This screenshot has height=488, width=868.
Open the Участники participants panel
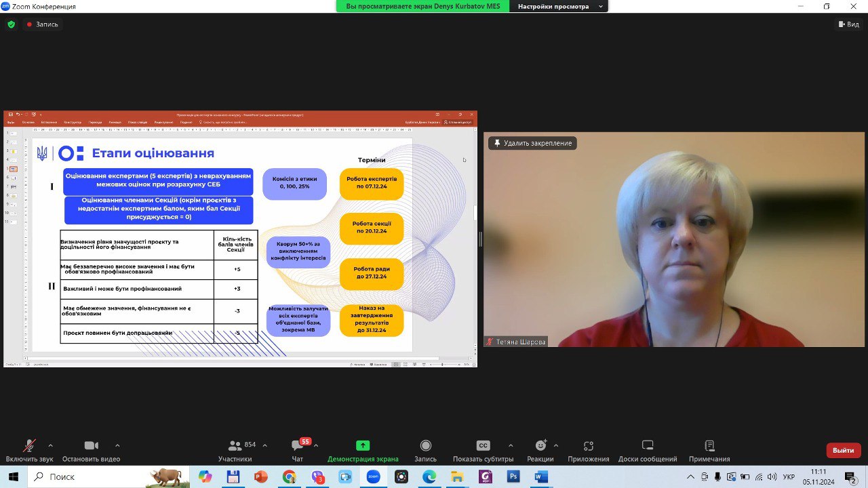235,446
